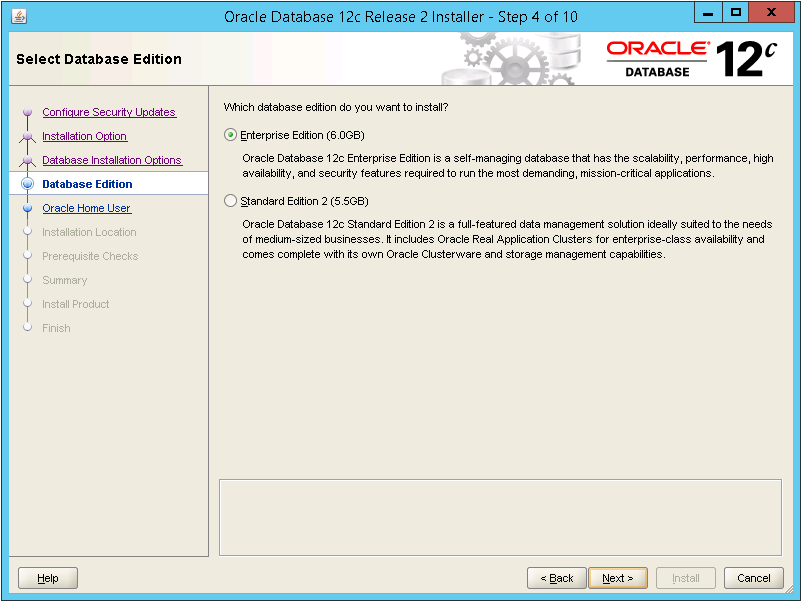Open the Configure Security Updates step link
The image size is (802, 601).
click(108, 113)
